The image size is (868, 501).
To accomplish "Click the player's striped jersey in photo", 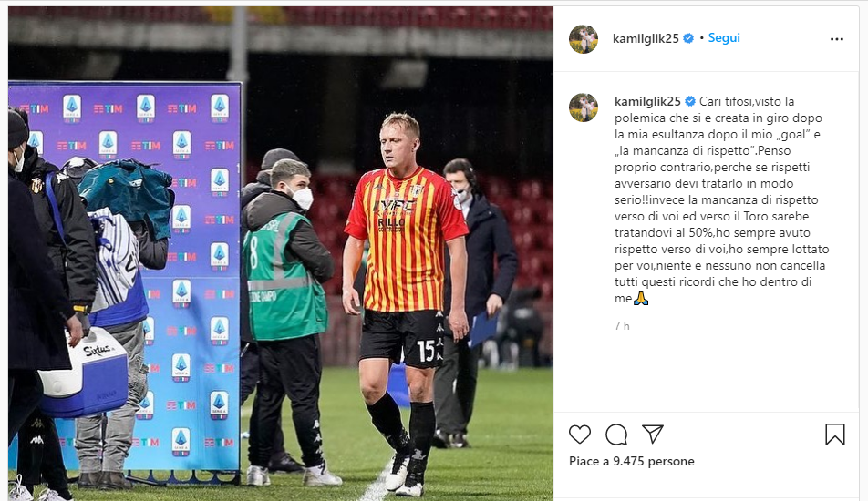I will (406, 239).
